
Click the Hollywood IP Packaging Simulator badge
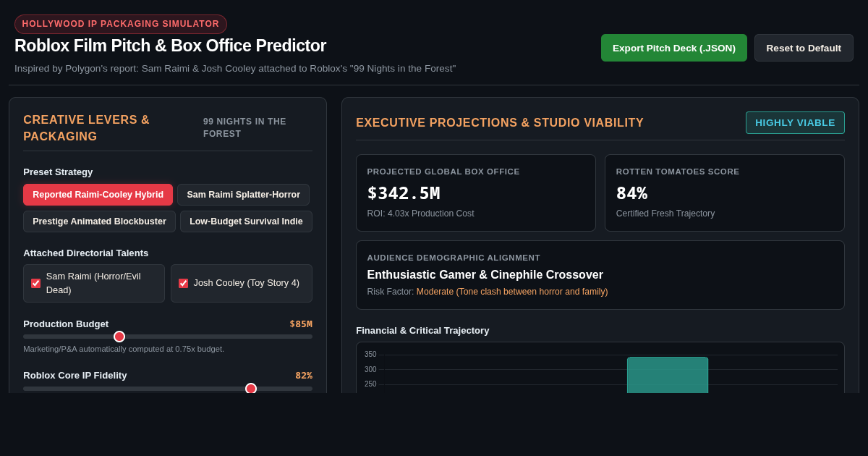point(121,24)
